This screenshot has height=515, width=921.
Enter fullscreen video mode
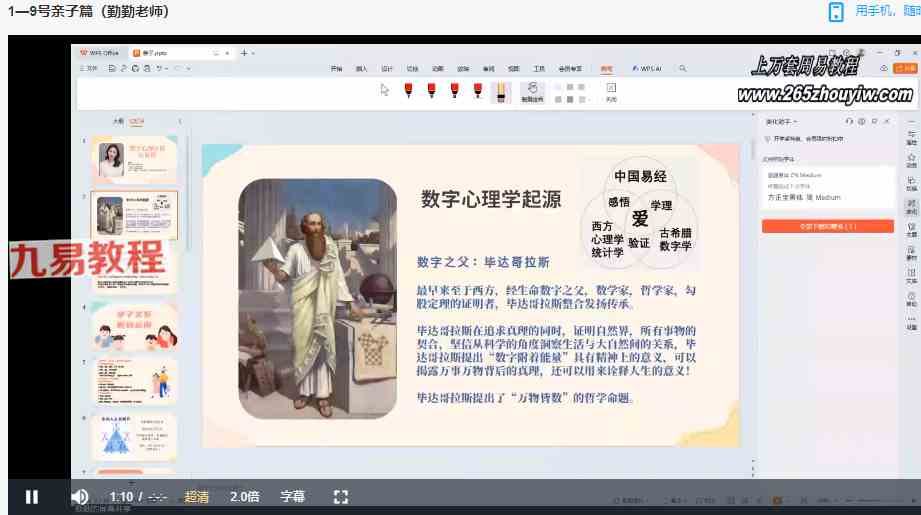(x=340, y=497)
